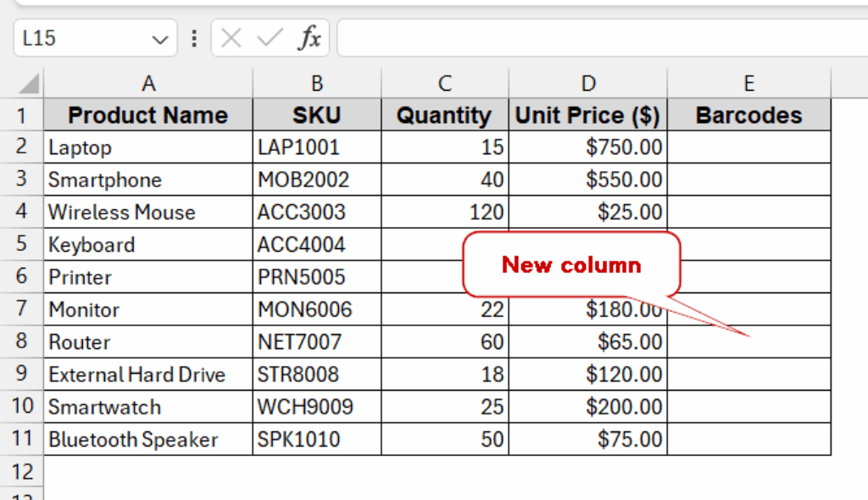Select the SKU cell LAP1001
This screenshot has width=868, height=500.
(x=316, y=147)
